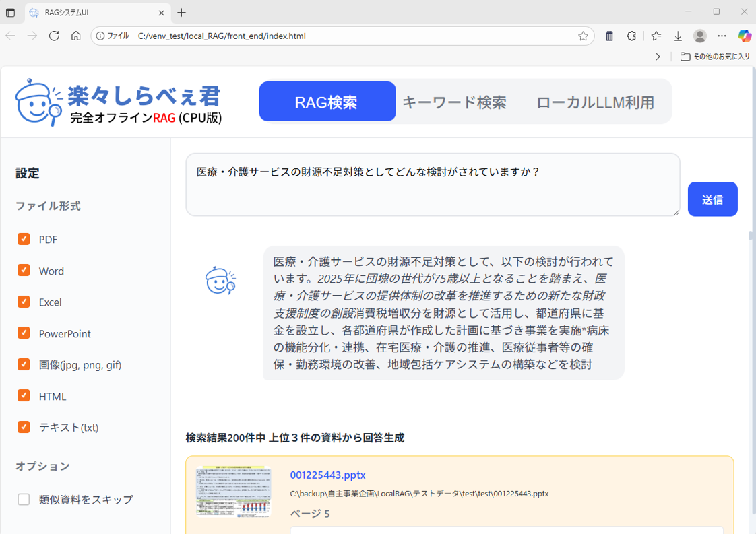Click the browser Home icon

[x=75, y=36]
